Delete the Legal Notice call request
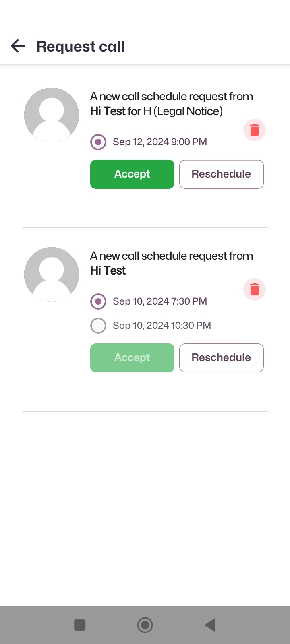 click(x=255, y=130)
